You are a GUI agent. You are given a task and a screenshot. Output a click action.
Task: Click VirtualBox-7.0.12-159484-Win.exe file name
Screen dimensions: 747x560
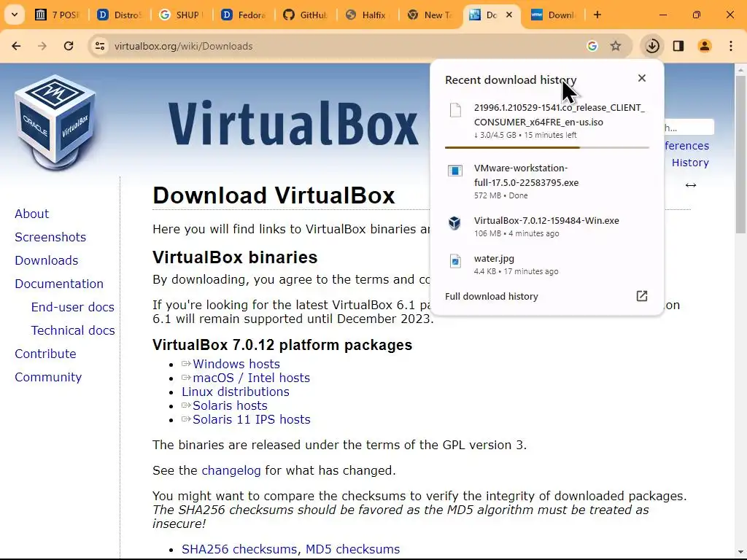(x=546, y=220)
